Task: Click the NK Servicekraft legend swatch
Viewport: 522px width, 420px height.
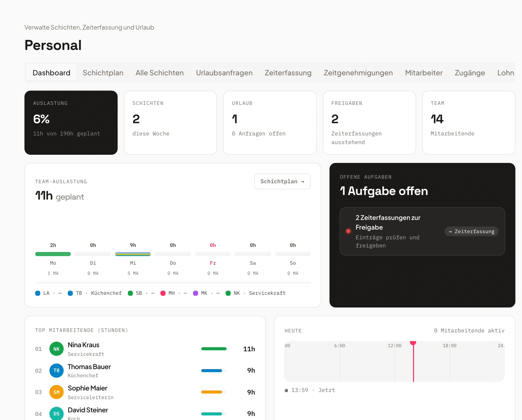Action: pos(228,293)
